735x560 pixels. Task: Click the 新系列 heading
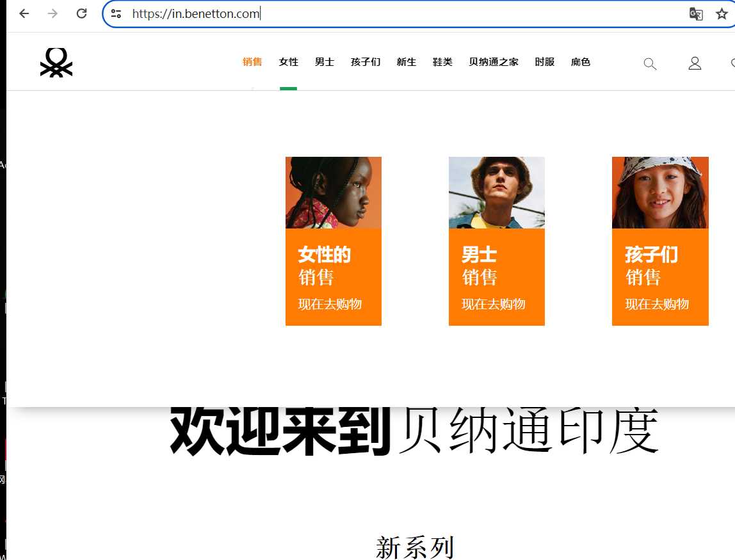pos(415,547)
